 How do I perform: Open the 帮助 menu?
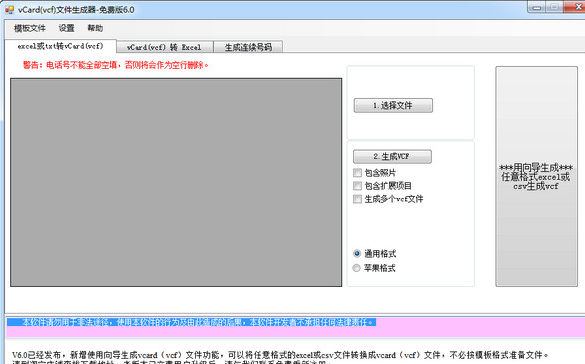click(x=95, y=28)
